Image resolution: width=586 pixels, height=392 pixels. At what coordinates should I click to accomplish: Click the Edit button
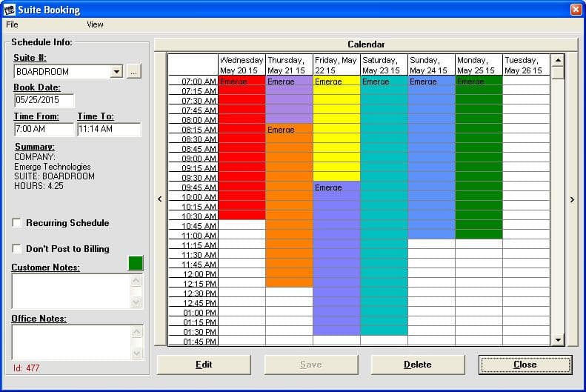[x=204, y=365]
